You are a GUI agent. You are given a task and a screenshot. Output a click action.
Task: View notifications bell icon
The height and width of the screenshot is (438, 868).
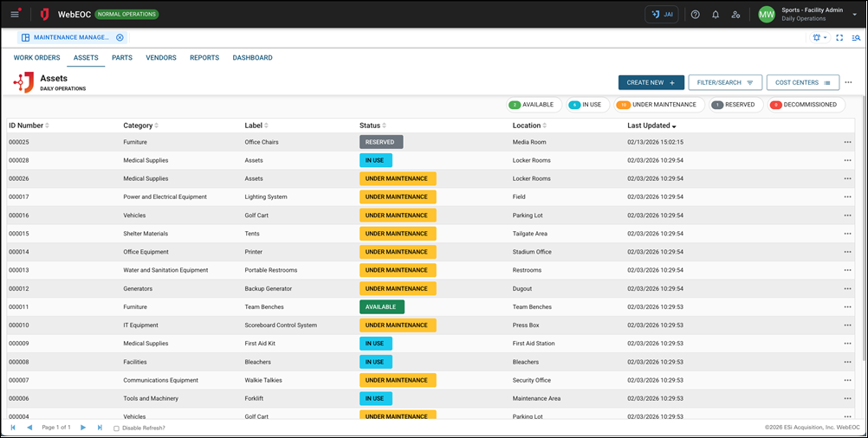coord(716,15)
